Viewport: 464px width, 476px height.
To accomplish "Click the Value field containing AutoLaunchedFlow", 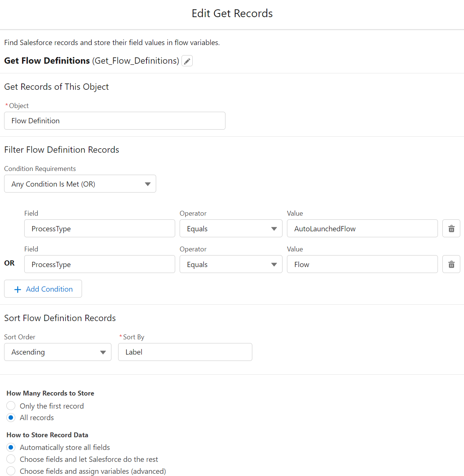I will tap(362, 228).
